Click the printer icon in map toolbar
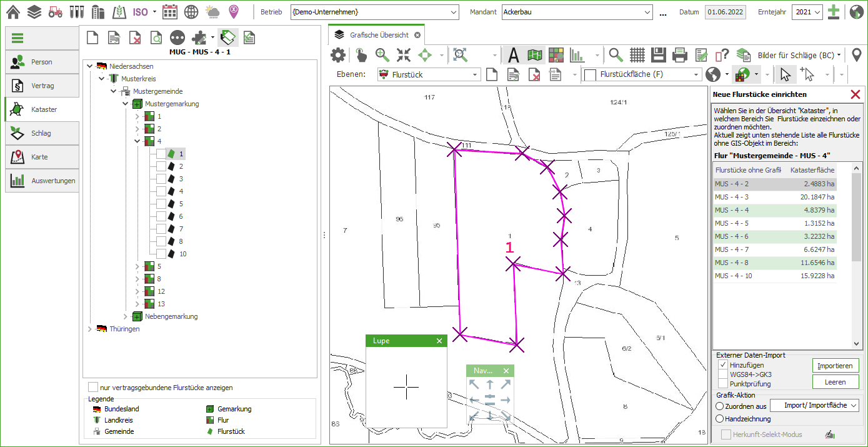Image resolution: width=868 pixels, height=447 pixels. [x=680, y=55]
